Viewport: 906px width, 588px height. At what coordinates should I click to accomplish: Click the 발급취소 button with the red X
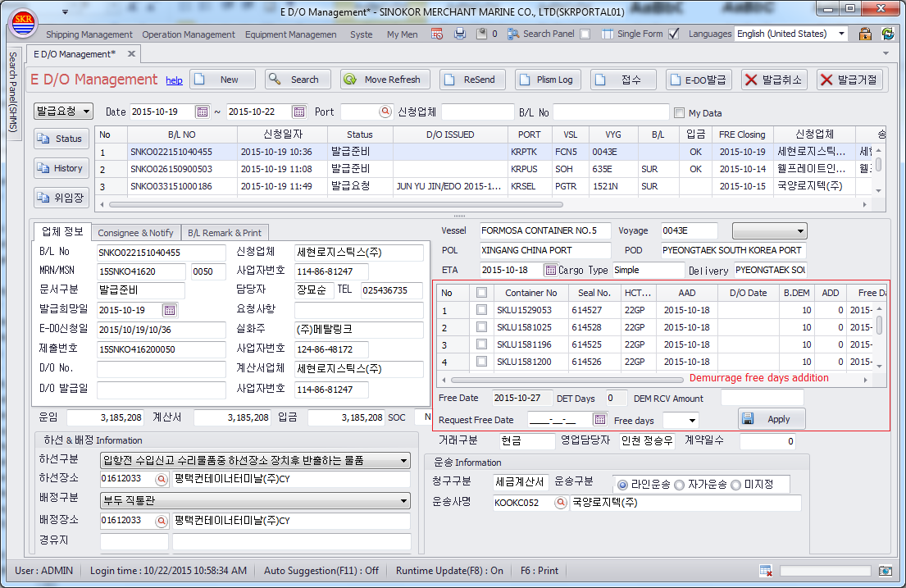pos(774,80)
